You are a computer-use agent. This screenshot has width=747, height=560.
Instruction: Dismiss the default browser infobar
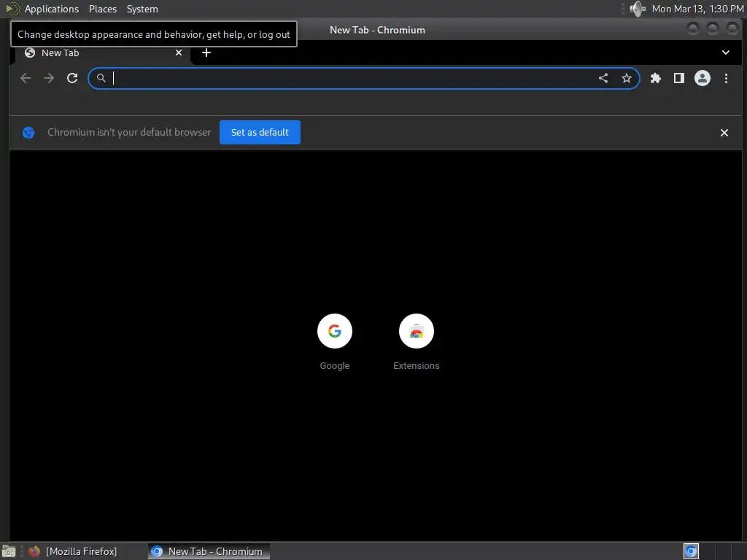[724, 133]
